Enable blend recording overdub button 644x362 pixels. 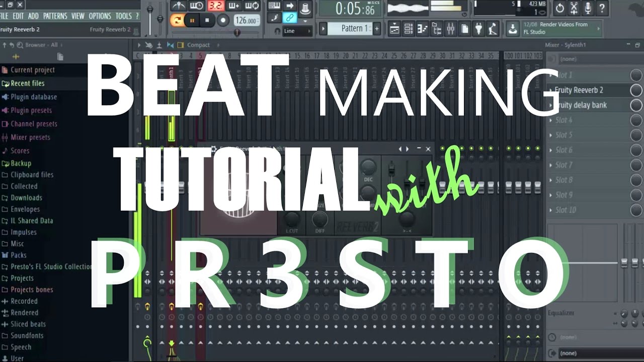pos(233,6)
